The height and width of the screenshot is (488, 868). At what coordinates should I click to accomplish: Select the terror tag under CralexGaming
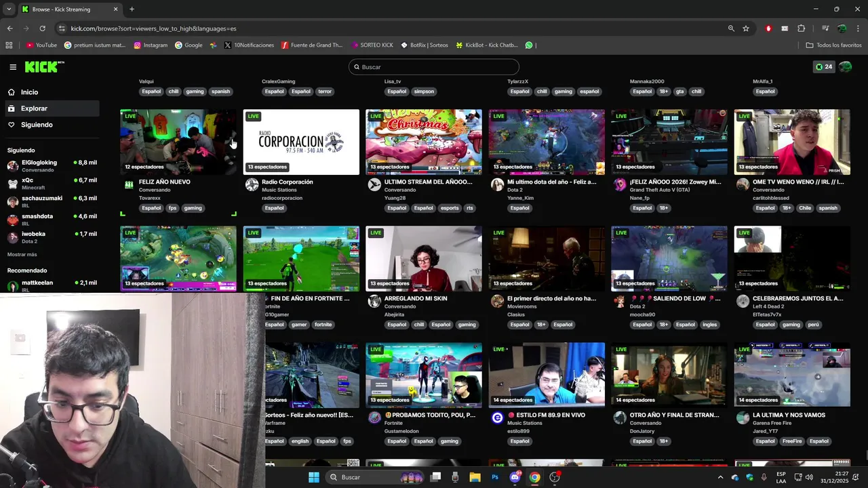tap(325, 91)
